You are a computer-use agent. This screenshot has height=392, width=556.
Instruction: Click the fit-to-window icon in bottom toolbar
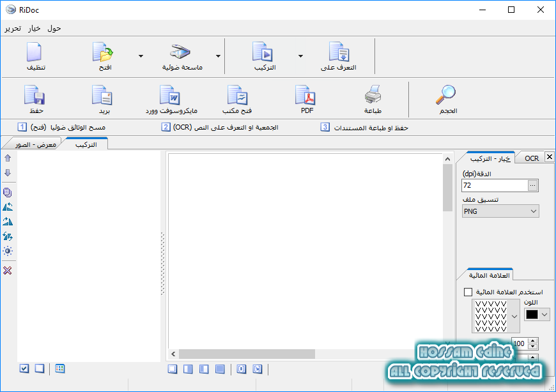point(258,370)
